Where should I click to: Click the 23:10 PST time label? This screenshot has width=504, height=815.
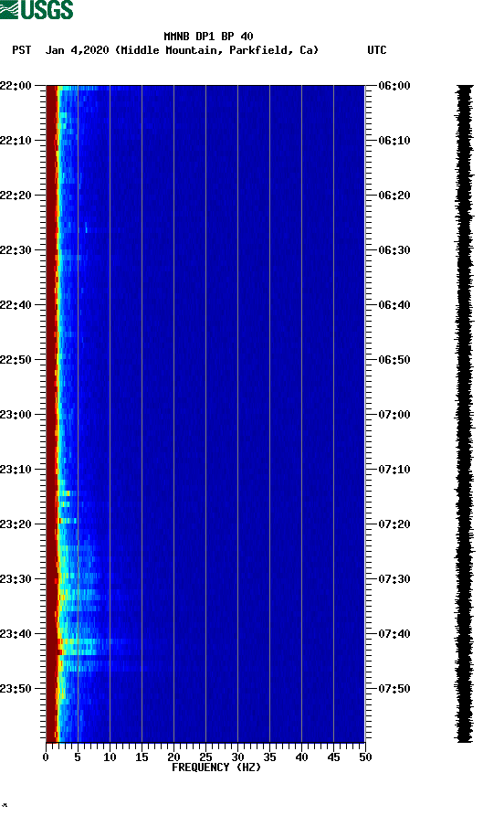tap(16, 470)
